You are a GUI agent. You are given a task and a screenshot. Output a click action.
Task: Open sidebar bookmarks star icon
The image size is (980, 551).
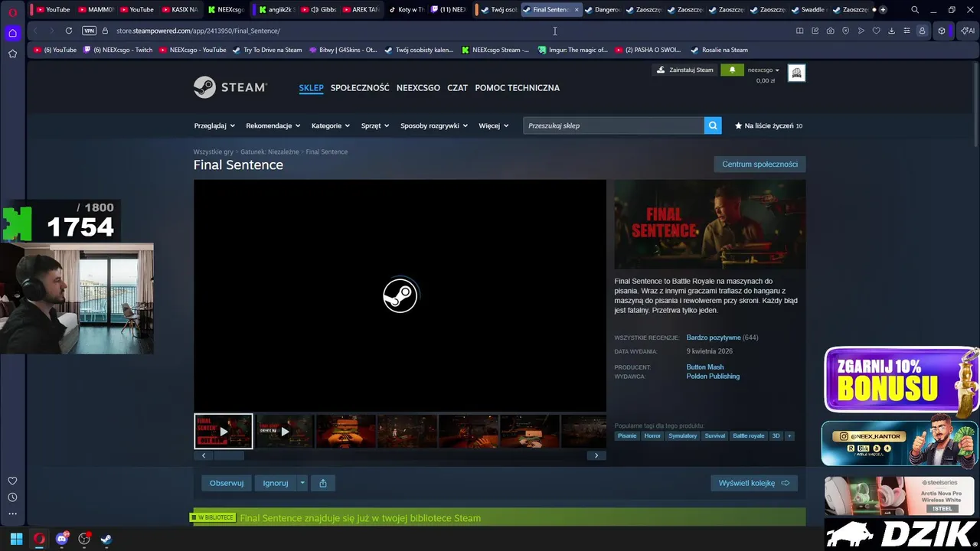tap(12, 54)
